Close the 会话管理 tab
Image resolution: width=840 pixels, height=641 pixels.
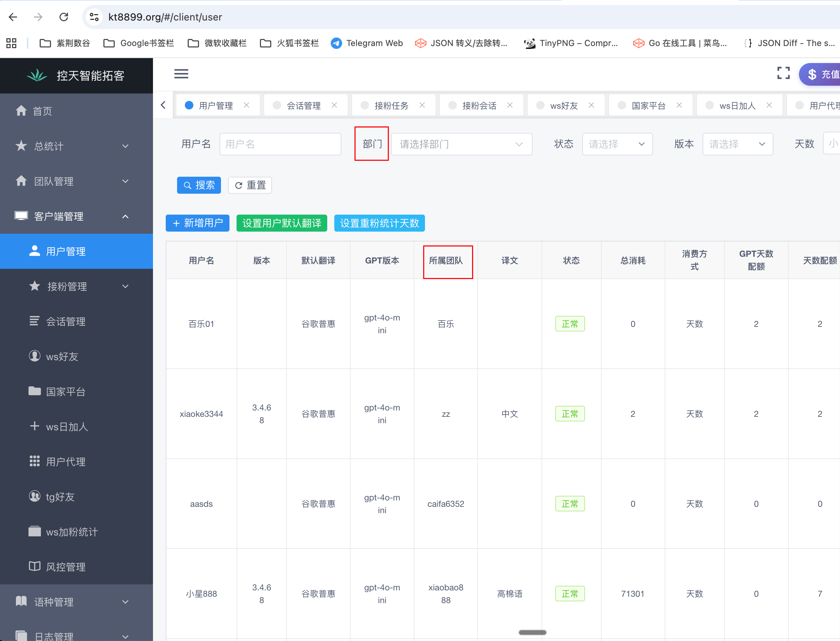click(x=334, y=105)
